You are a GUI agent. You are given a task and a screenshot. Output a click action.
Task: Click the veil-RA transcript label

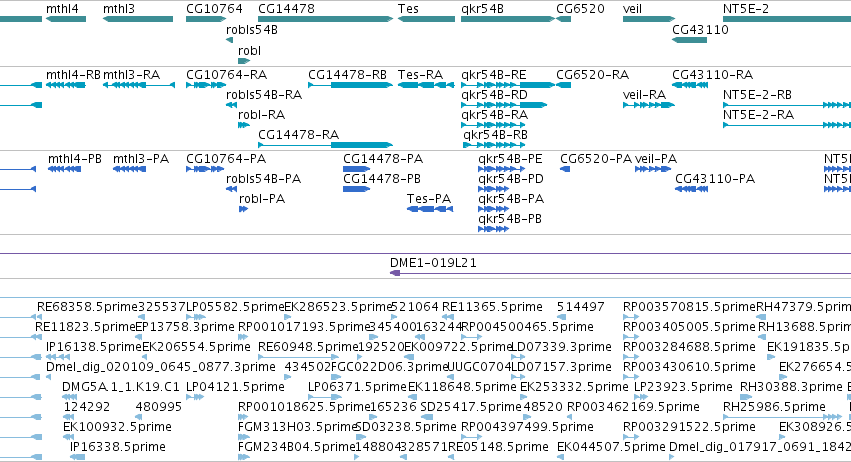coord(644,94)
